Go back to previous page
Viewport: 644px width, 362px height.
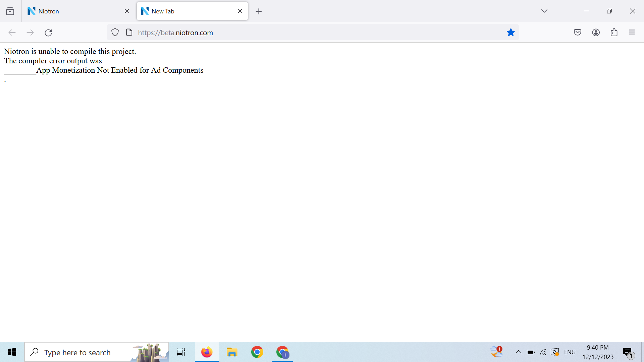point(12,33)
